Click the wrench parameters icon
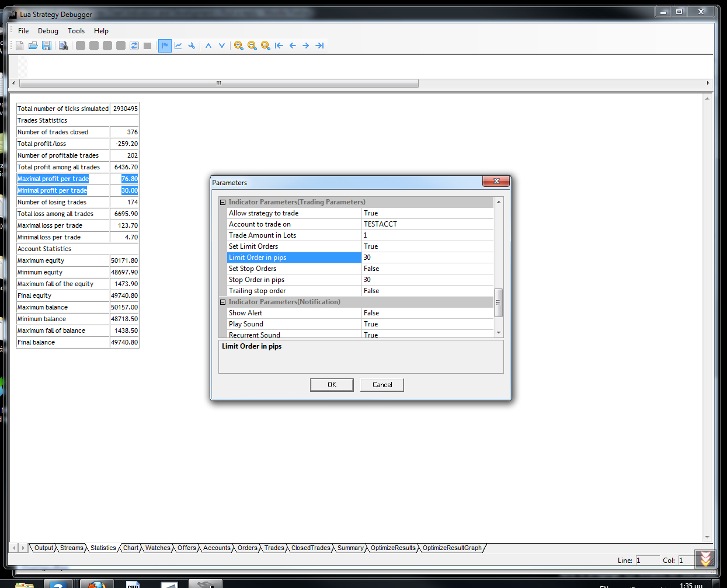The width and height of the screenshot is (727, 588). click(192, 46)
